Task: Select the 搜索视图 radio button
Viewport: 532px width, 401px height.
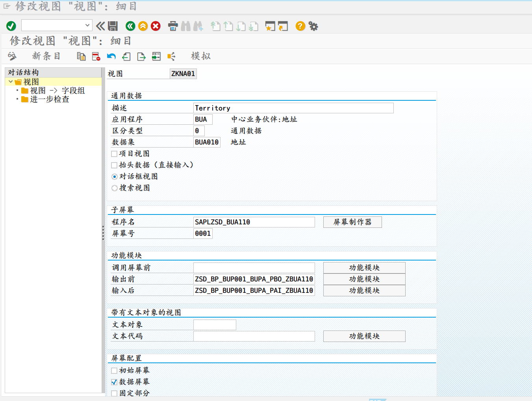Action: 115,188
